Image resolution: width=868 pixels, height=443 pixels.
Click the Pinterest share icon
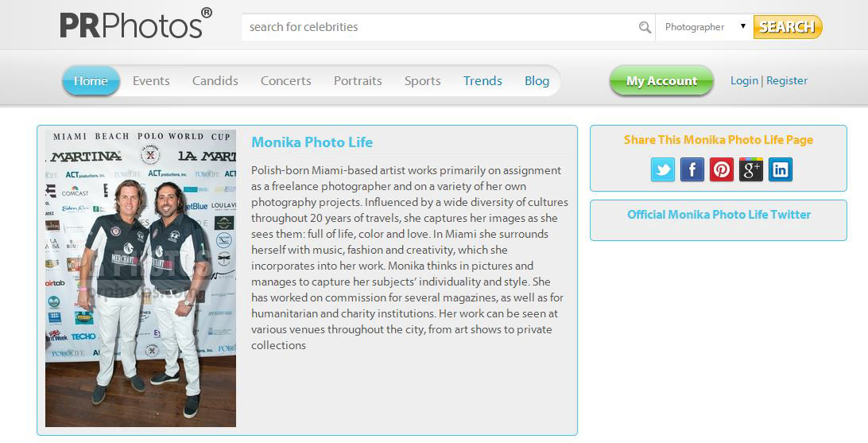pyautogui.click(x=721, y=169)
